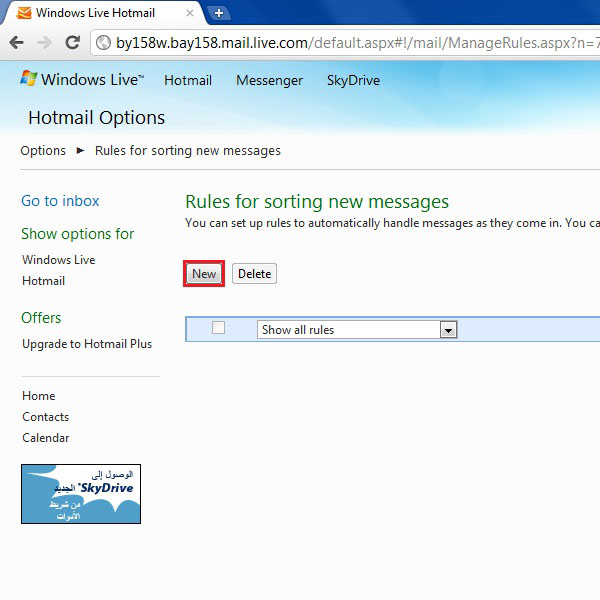The width and height of the screenshot is (600, 600).
Task: Open Calendar in the sidebar
Action: (46, 438)
